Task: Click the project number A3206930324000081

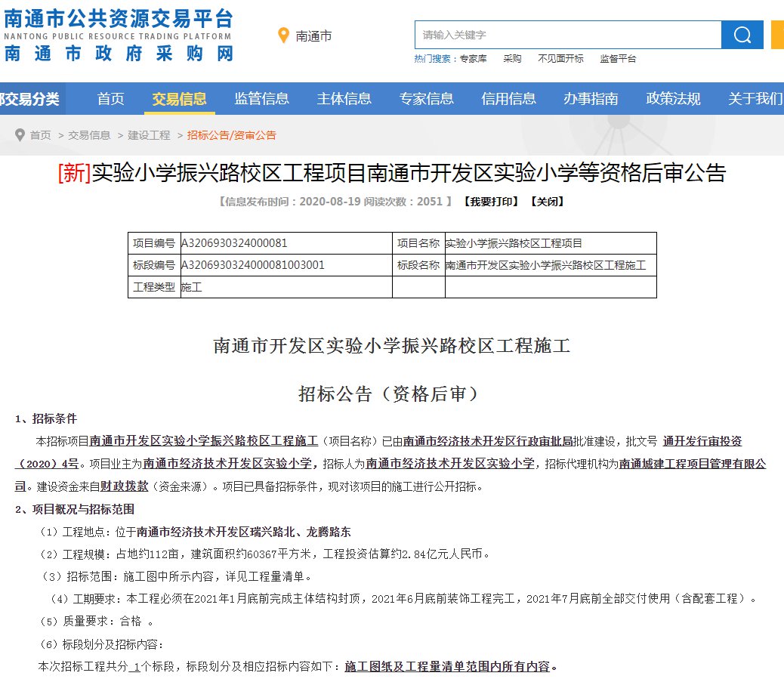Action: [234, 243]
